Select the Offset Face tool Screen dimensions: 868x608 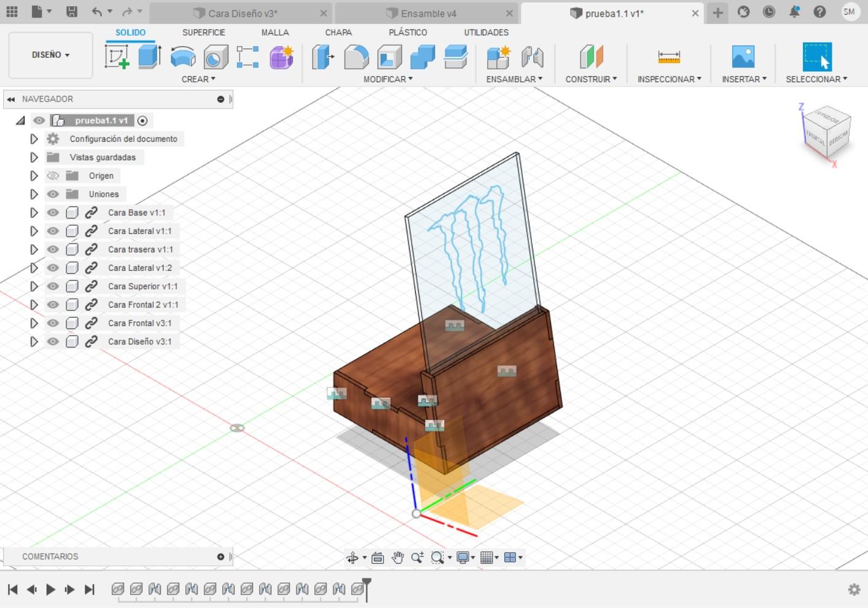456,57
